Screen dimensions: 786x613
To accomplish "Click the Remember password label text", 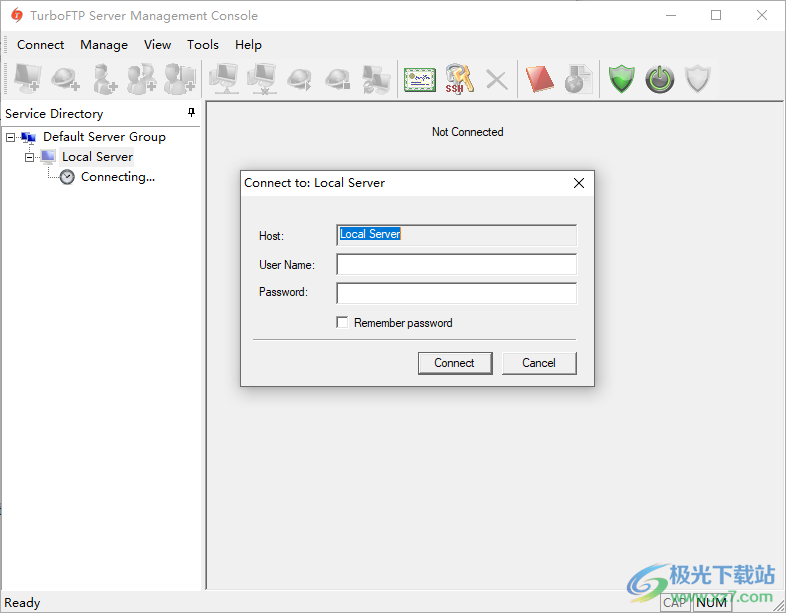I will 403,323.
